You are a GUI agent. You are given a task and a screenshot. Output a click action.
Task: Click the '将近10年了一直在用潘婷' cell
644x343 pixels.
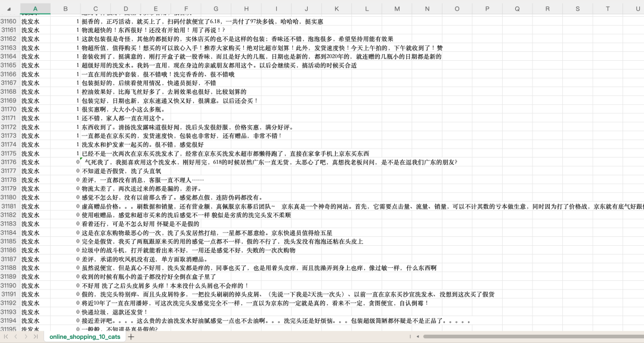pos(255,303)
